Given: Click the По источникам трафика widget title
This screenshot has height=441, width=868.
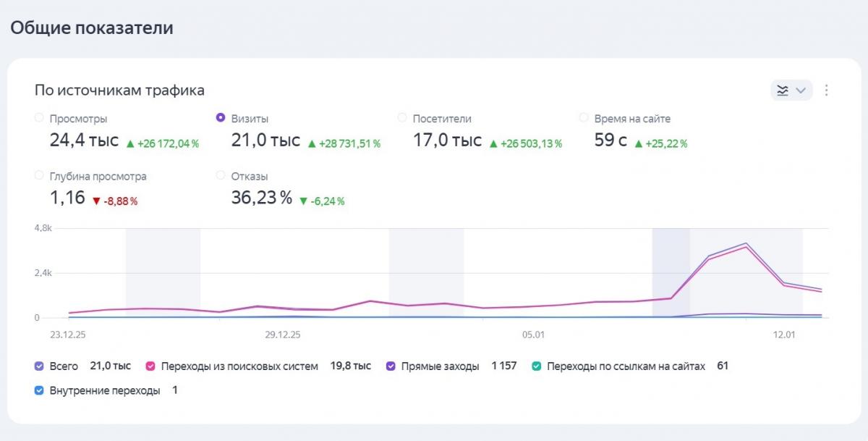Looking at the screenshot, I should (x=119, y=91).
